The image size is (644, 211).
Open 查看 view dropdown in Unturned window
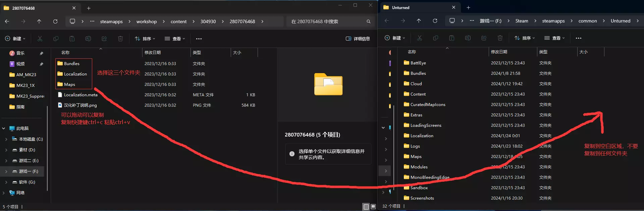[554, 38]
